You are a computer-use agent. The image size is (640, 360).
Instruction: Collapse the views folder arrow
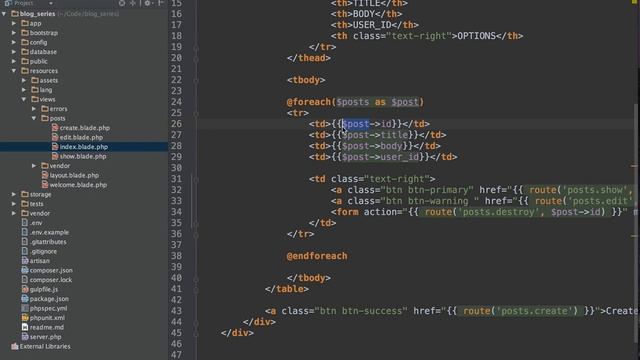coord(24,99)
